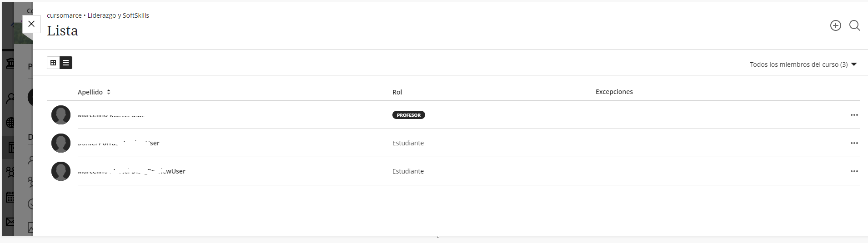The image size is (868, 243).
Task: Open options menu for second member row
Action: click(854, 143)
